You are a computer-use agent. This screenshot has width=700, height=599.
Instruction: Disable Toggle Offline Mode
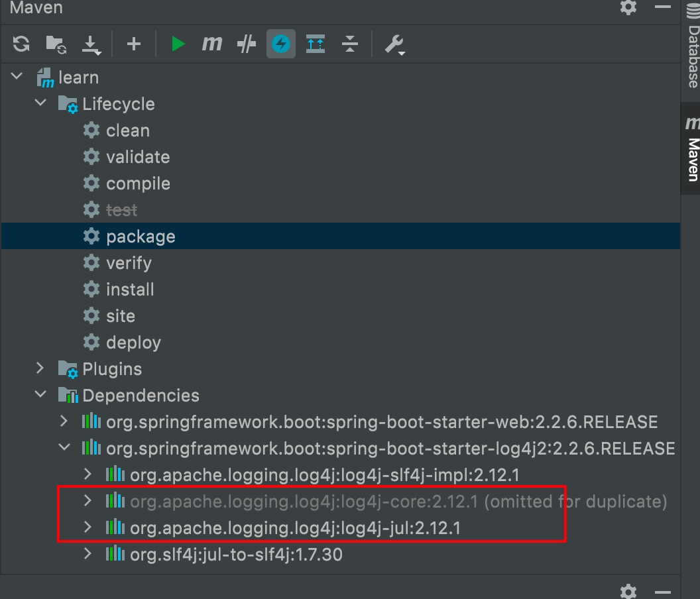[280, 44]
